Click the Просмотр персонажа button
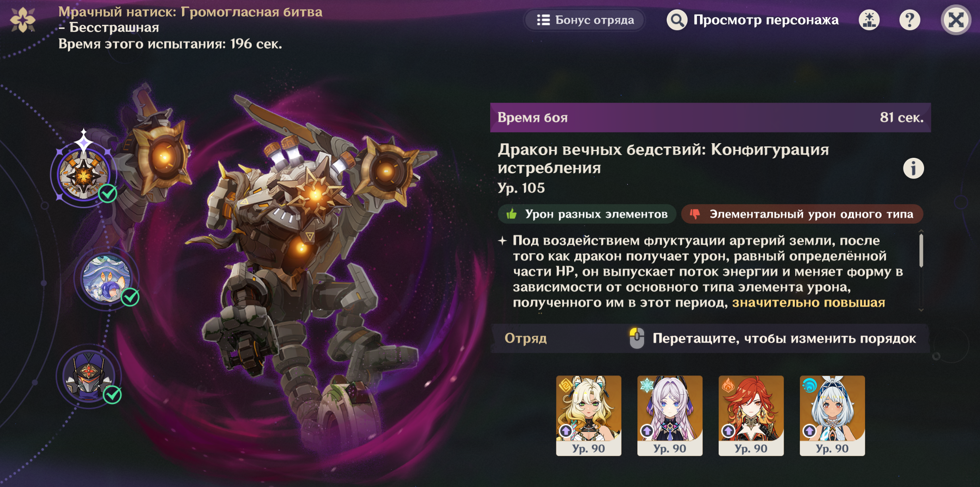Screen dimensions: 980x487 (753, 20)
